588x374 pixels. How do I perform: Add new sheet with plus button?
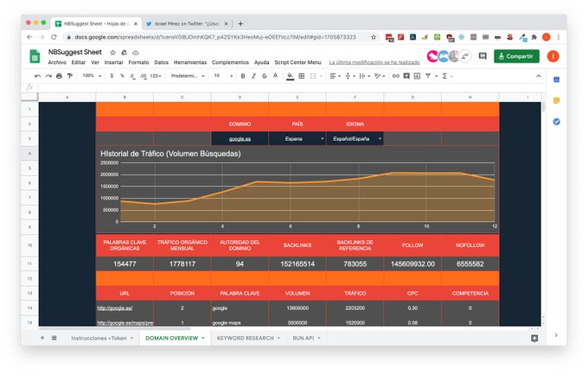(x=42, y=338)
